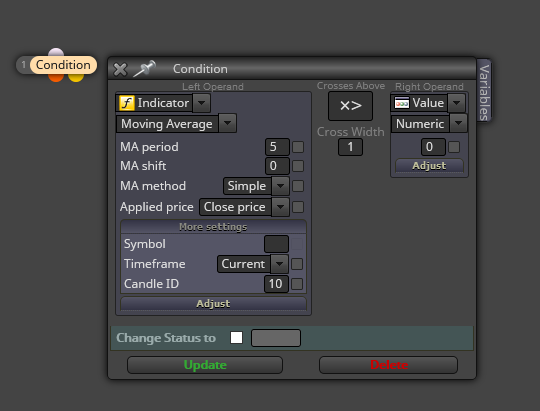Screen dimensions: 540x411
Task: Toggle the Applied price checkbox
Action: click(298, 207)
